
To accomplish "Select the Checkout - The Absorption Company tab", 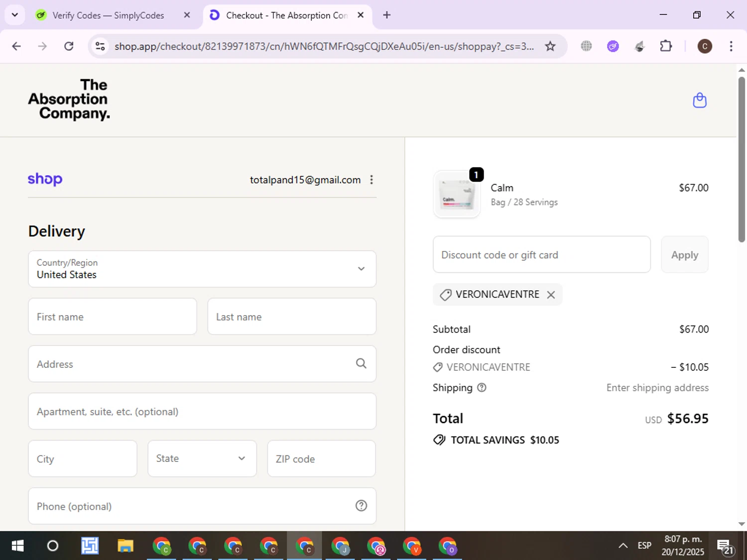I will (x=287, y=15).
